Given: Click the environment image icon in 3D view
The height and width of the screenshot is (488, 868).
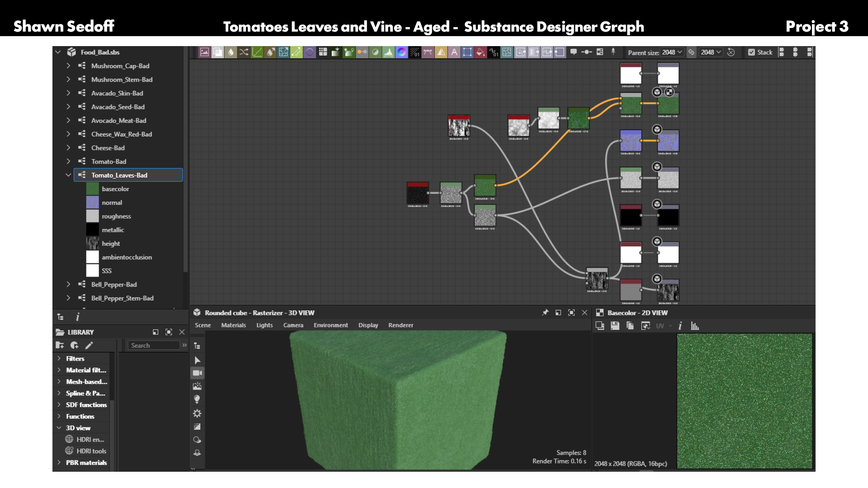Looking at the screenshot, I should [x=197, y=386].
